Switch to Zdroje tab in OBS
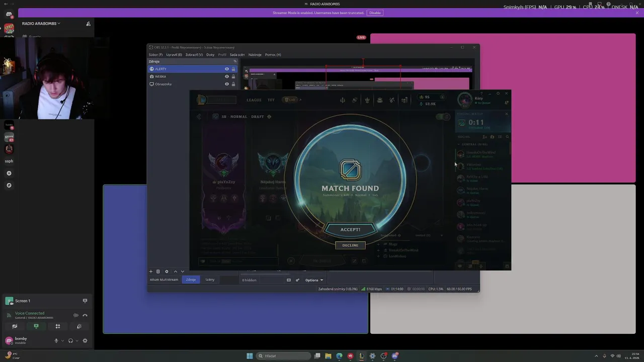This screenshot has height=362, width=644. (191, 280)
